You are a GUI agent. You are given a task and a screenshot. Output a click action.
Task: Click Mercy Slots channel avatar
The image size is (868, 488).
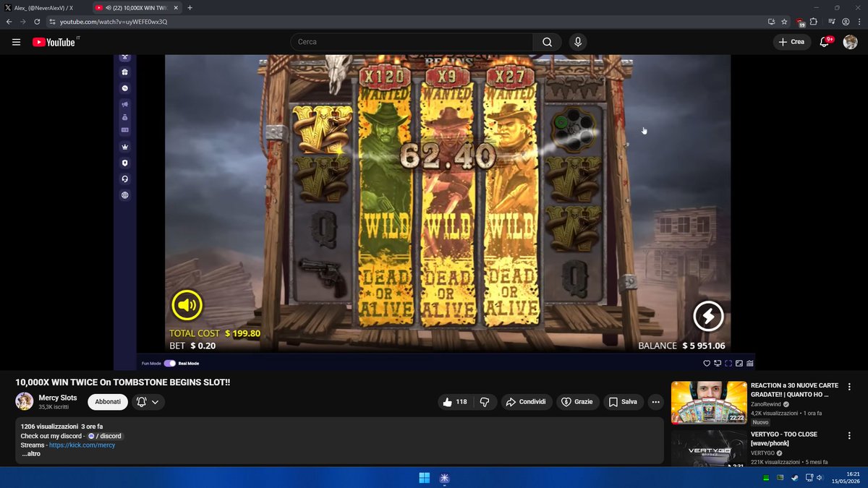pos(25,401)
